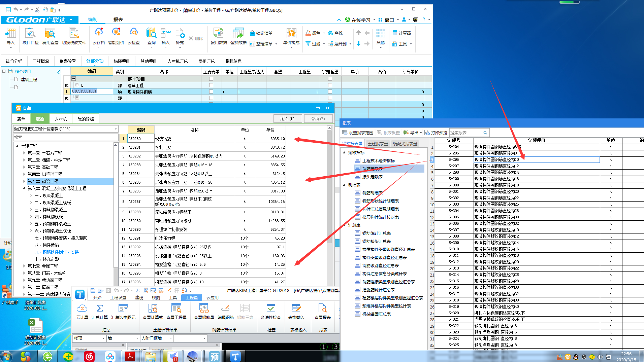Click 替换数据 replace data icon
The height and width of the screenshot is (362, 644).
(x=238, y=36)
